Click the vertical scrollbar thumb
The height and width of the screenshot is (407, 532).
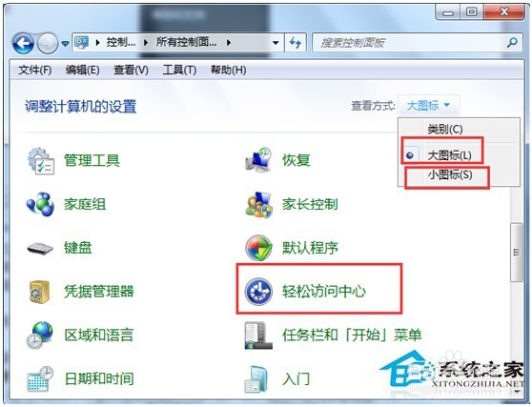pos(517,252)
